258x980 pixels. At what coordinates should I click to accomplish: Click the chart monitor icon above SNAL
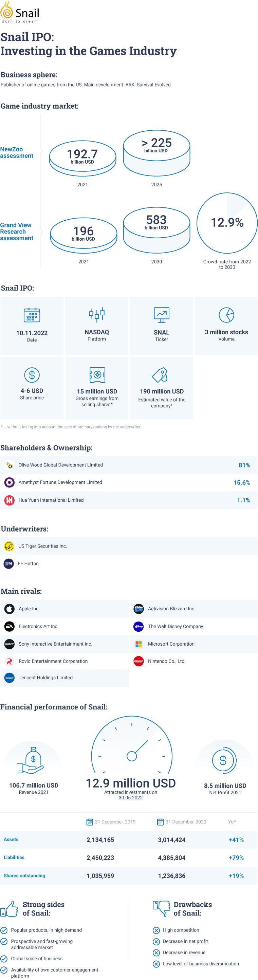pyautogui.click(x=161, y=315)
